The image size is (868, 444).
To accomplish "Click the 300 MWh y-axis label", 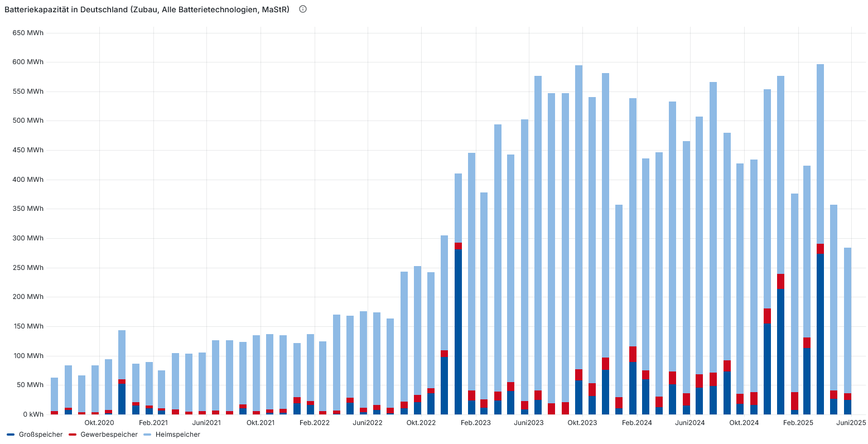I will (28, 238).
